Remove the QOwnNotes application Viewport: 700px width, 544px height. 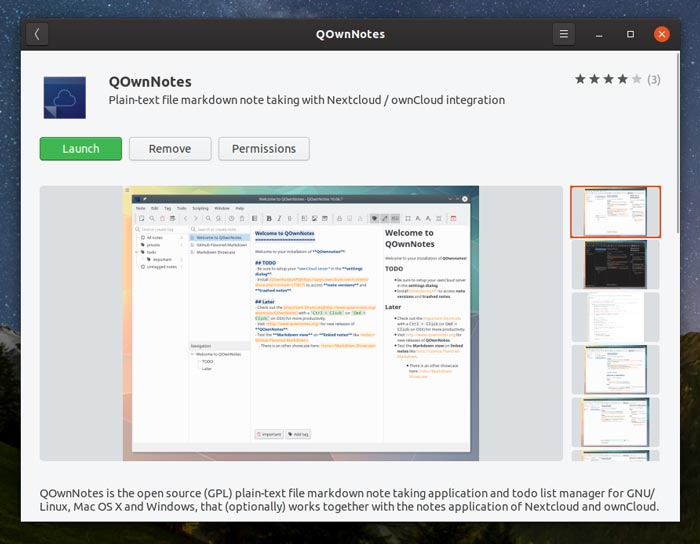tap(170, 149)
